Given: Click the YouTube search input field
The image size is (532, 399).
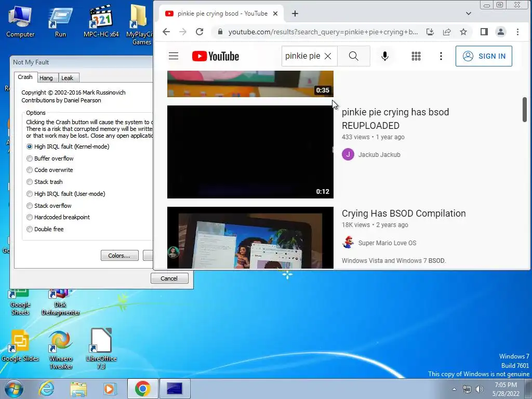Looking at the screenshot, I should click(303, 56).
